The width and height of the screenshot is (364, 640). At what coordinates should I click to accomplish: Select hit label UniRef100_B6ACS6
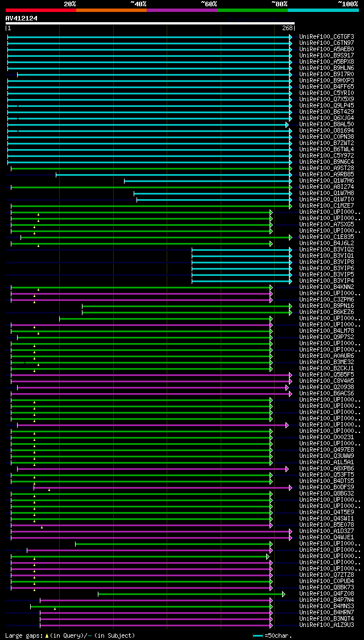click(326, 394)
